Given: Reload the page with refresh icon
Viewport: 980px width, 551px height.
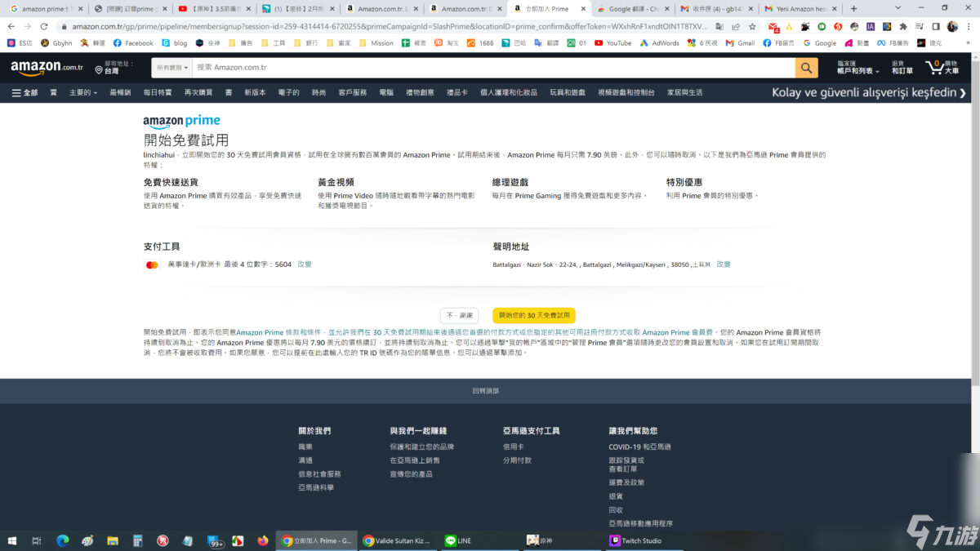Looking at the screenshot, I should click(43, 26).
